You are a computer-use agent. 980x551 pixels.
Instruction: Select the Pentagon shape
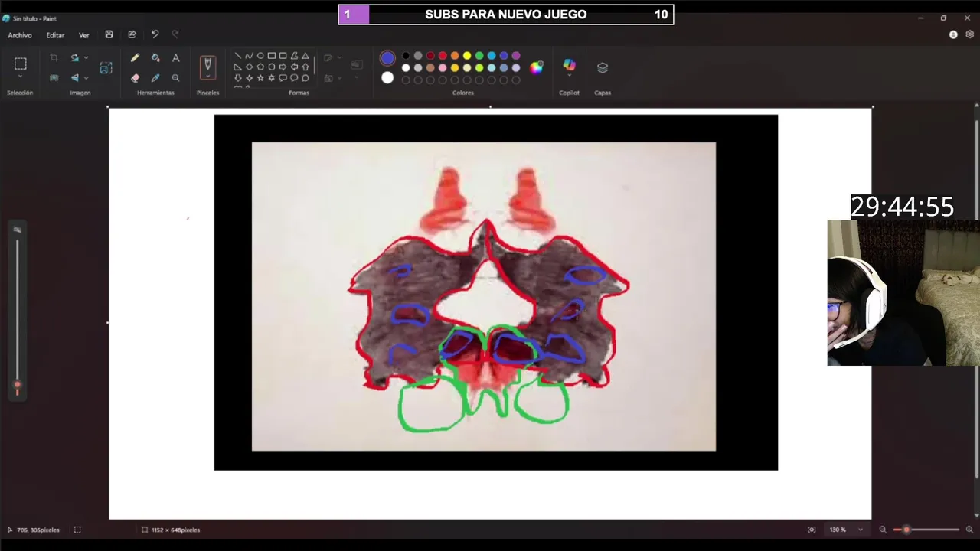click(x=260, y=67)
